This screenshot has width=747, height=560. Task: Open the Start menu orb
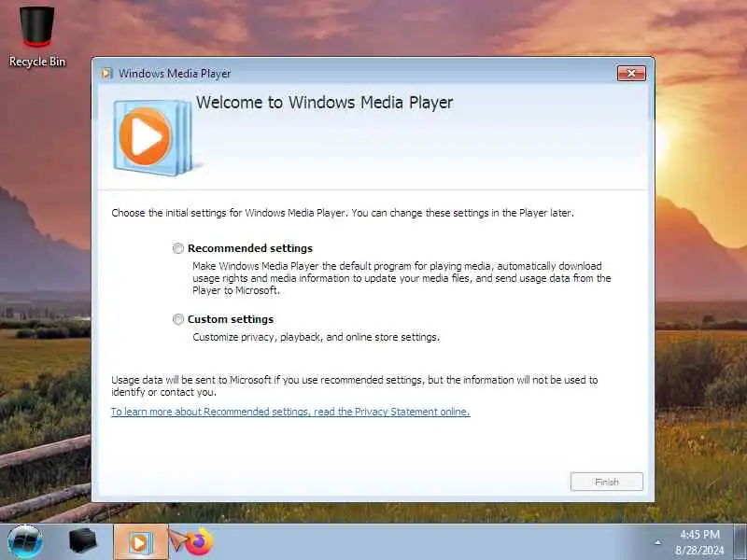tap(25, 542)
